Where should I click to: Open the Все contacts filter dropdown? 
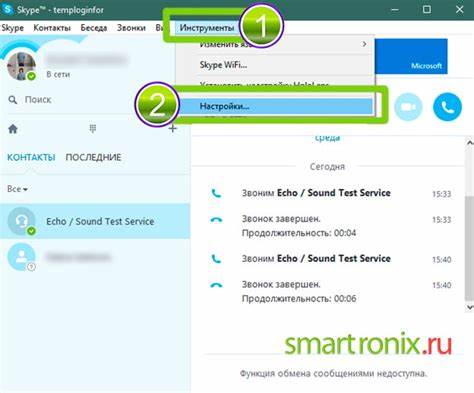coord(17,189)
